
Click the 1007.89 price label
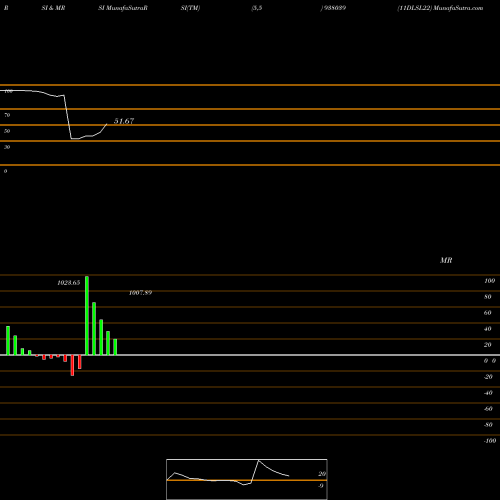[140, 293]
